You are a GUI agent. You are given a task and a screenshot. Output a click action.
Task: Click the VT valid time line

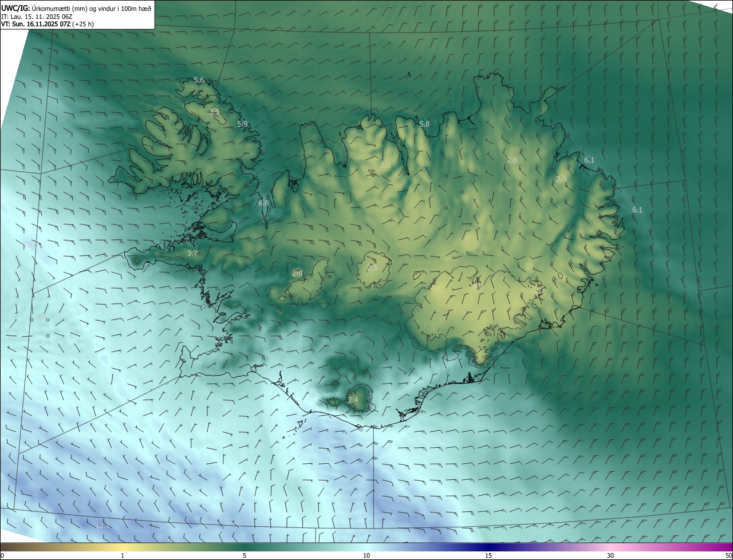(47, 24)
